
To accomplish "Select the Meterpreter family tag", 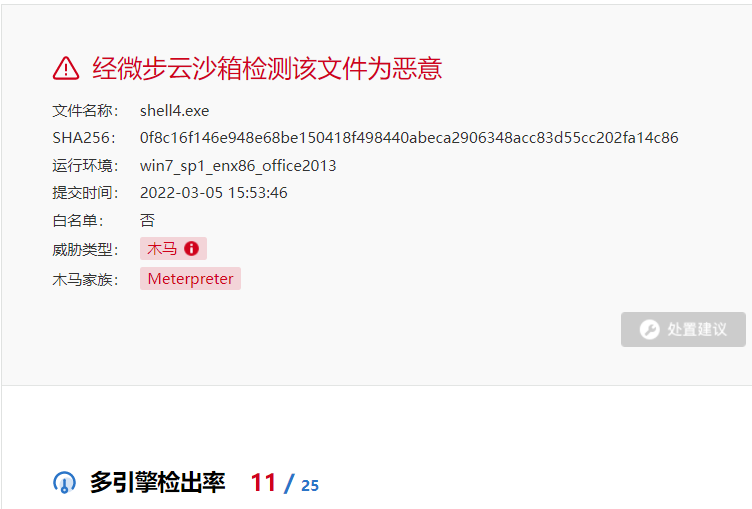I will click(x=190, y=279).
